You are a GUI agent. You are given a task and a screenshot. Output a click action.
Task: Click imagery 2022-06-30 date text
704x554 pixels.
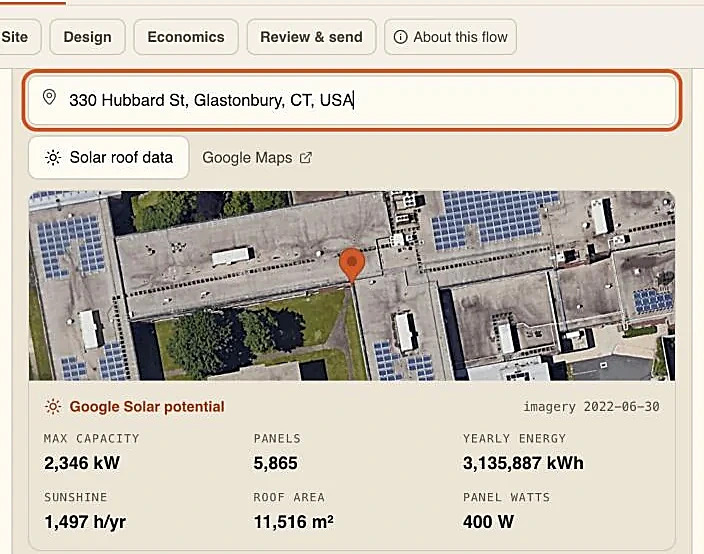point(591,407)
